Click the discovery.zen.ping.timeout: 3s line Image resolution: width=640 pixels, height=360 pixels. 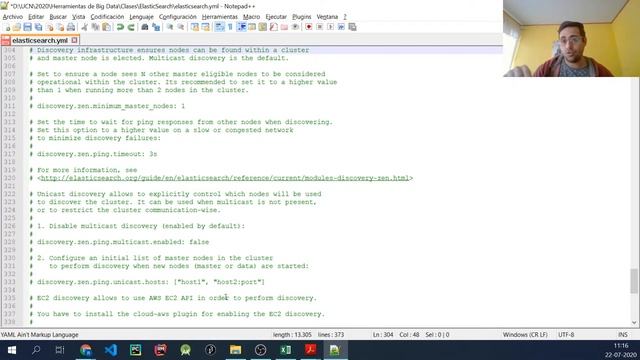93,154
